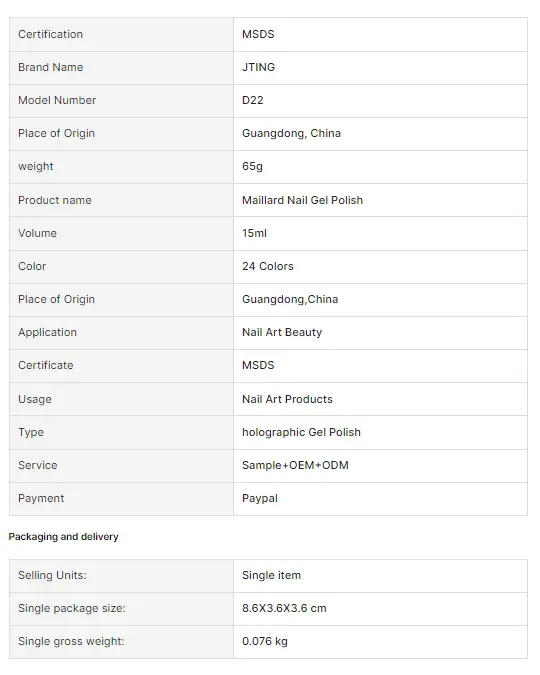540x675 pixels.
Task: Select the Nail Art Beauty application value
Action: 282,332
